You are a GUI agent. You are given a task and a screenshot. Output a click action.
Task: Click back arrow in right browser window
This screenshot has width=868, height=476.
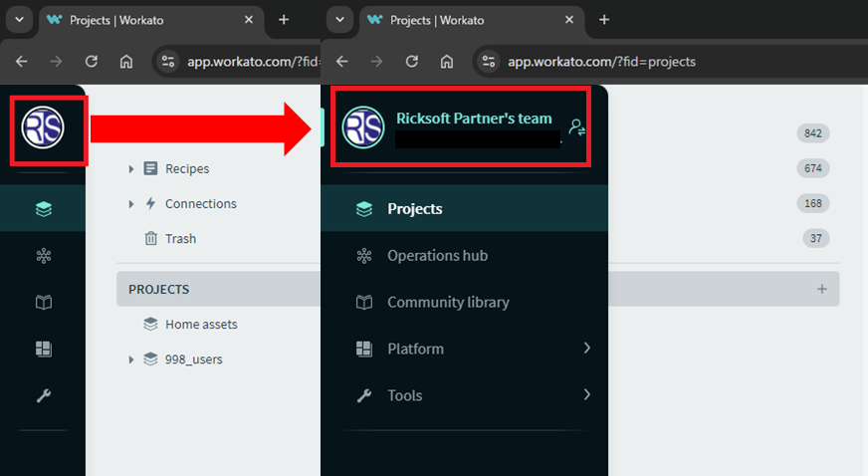tap(342, 62)
